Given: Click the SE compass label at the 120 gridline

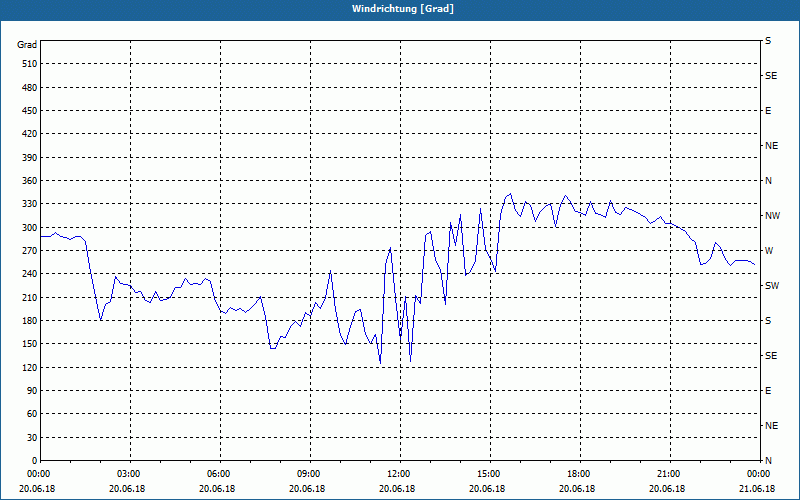Looking at the screenshot, I should coord(771,356).
